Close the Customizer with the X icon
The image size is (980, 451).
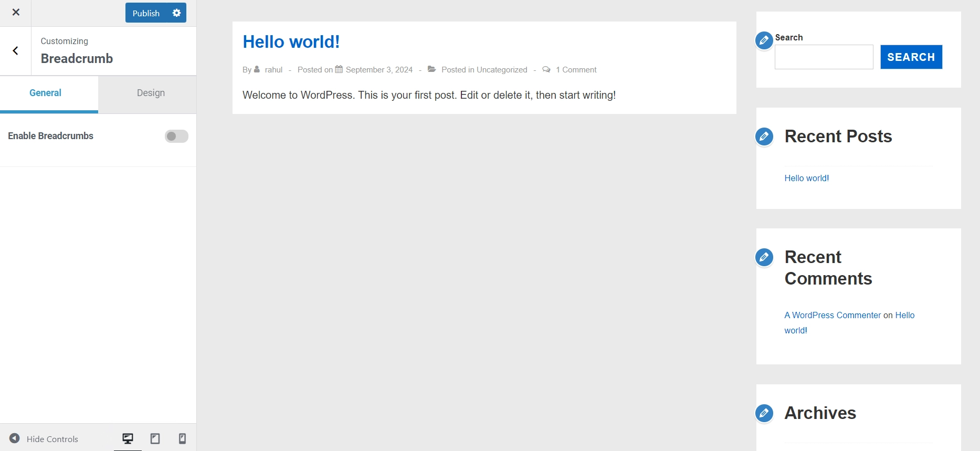point(16,13)
